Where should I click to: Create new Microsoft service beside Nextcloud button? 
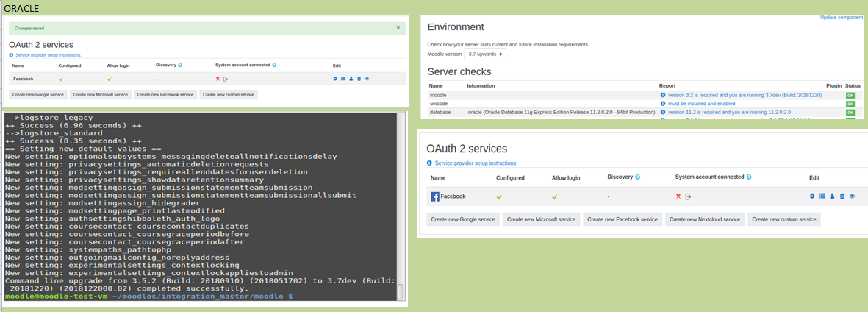click(x=542, y=219)
